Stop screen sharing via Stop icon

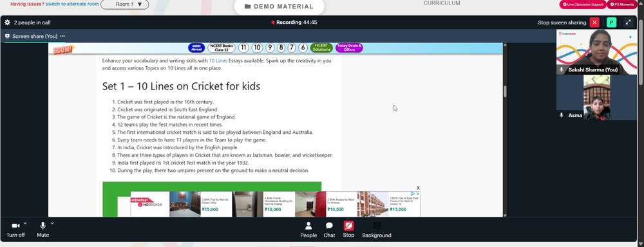348,226
